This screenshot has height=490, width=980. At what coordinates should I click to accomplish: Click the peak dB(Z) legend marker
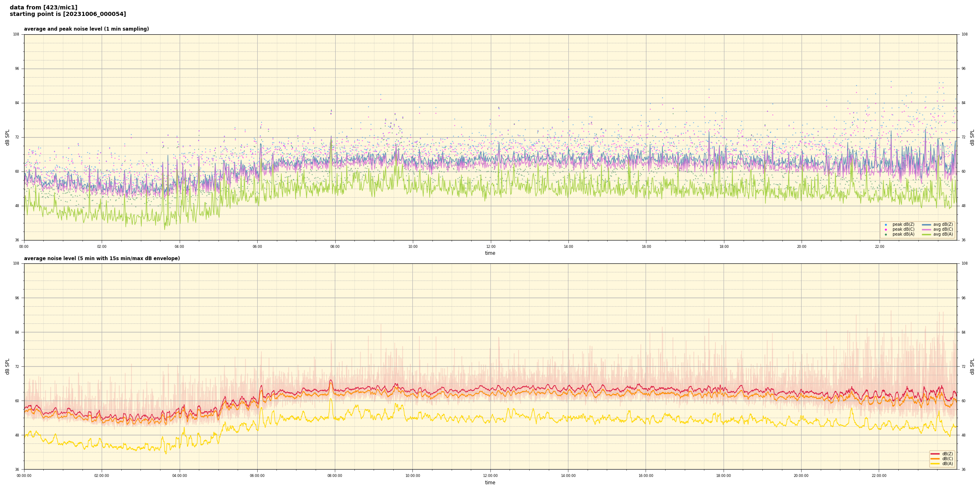coord(886,225)
